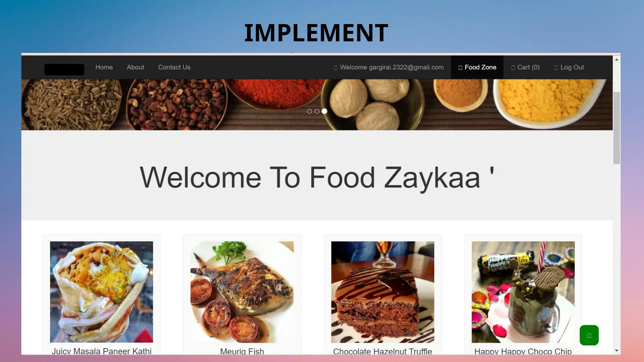This screenshot has width=644, height=362.
Task: Go to Contact Us page
Action: coord(174,67)
